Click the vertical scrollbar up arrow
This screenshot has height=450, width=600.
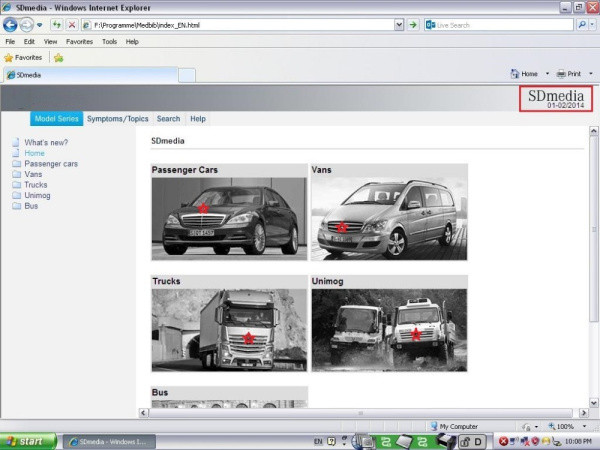pyautogui.click(x=593, y=131)
